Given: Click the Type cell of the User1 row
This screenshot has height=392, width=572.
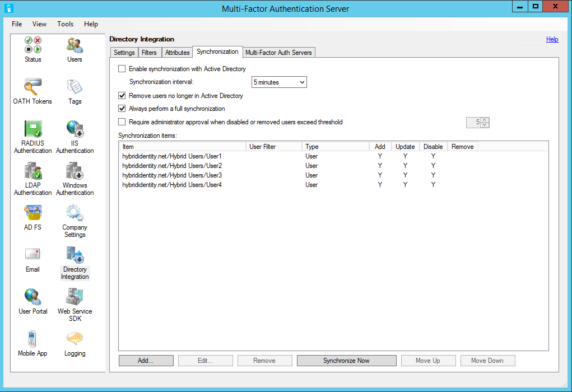Looking at the screenshot, I should click(x=311, y=156).
